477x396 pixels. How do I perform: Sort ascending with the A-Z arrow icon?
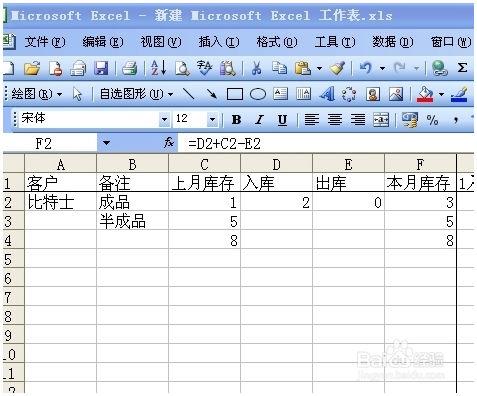pos(158,68)
